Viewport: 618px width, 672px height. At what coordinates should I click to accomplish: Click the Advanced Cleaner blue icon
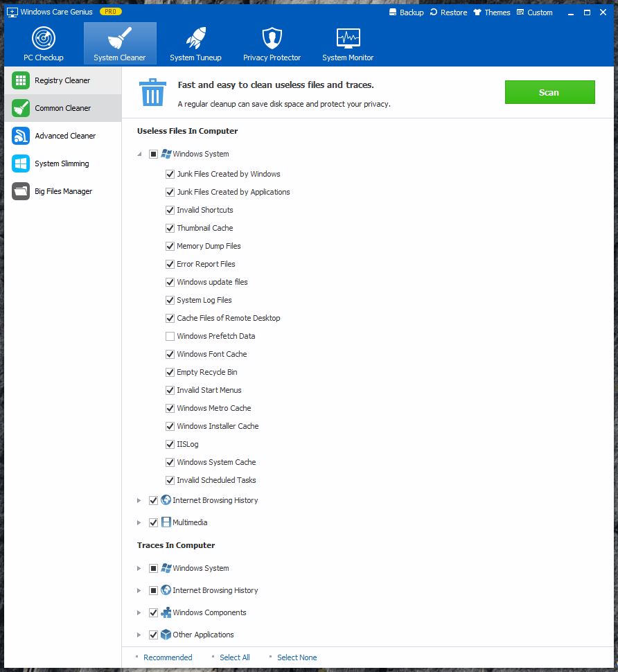tap(21, 136)
